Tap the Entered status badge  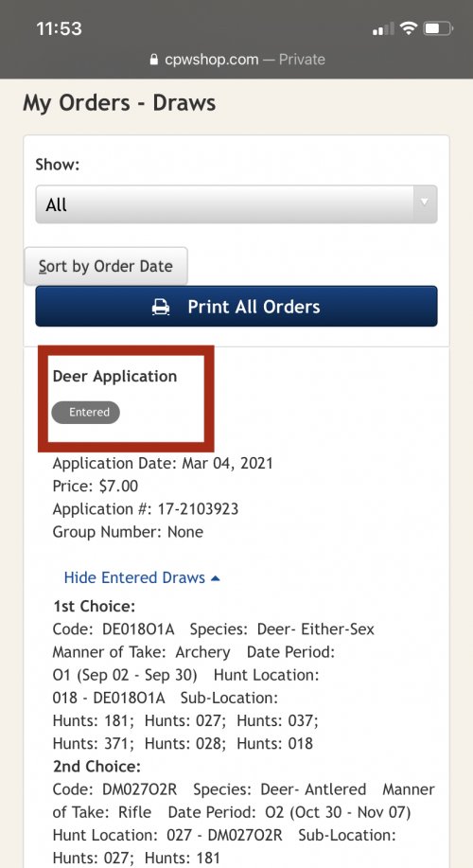[86, 413]
